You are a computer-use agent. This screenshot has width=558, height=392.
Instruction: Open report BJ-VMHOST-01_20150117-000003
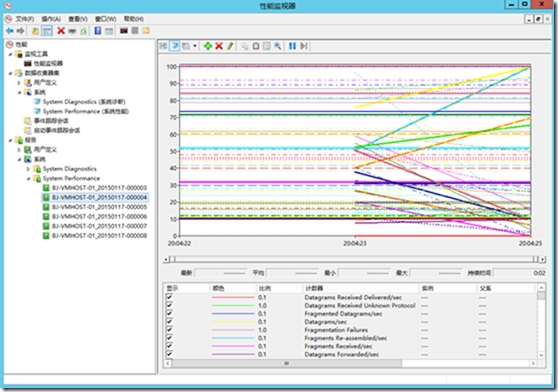(x=99, y=188)
